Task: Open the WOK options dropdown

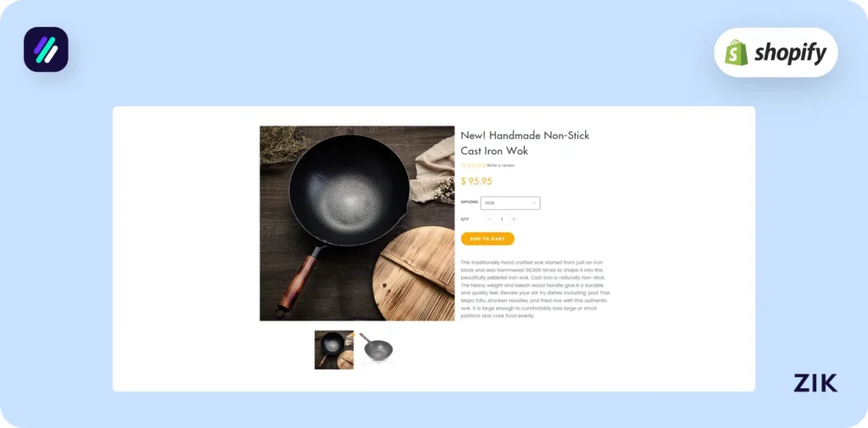Action: (510, 203)
